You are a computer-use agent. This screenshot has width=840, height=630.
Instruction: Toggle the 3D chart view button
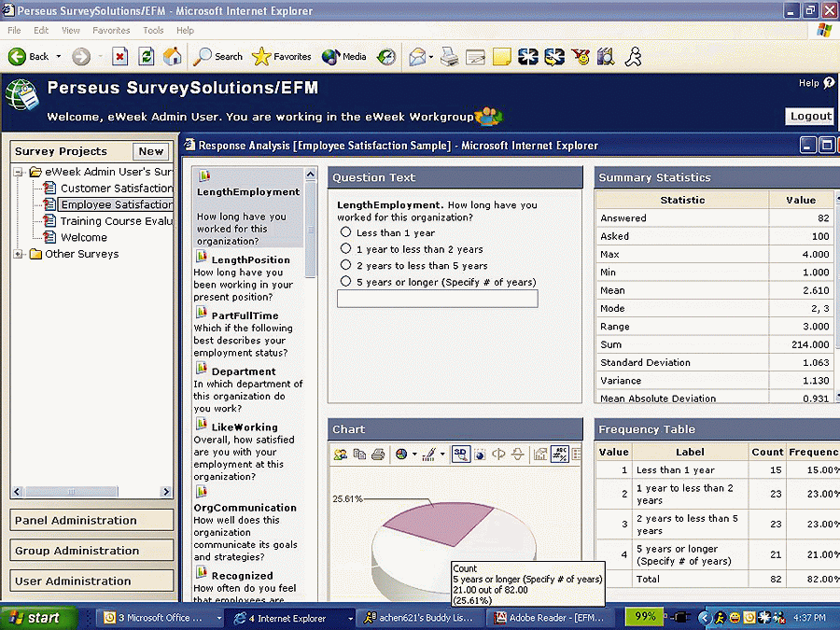(461, 455)
